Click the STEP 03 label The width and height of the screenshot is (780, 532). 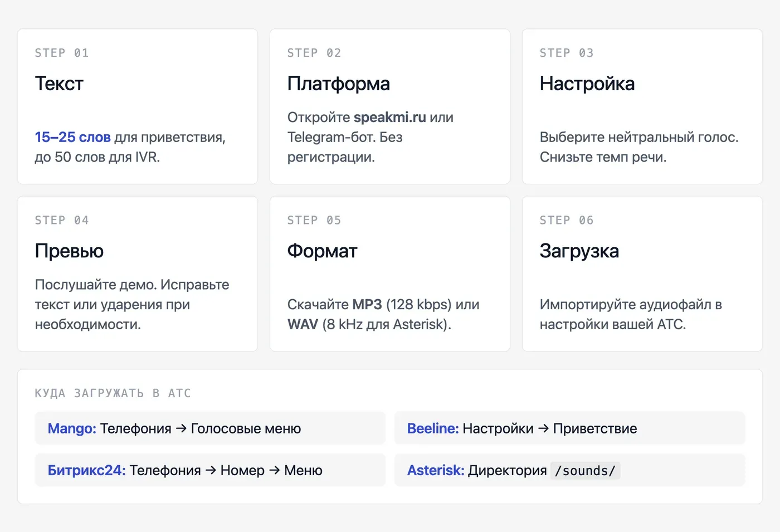(567, 53)
